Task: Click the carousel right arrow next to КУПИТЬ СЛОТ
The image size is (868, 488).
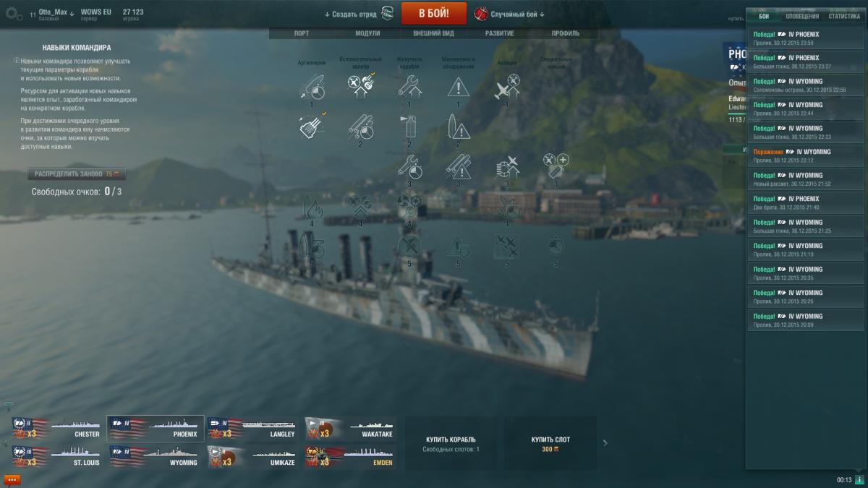Action: click(605, 443)
